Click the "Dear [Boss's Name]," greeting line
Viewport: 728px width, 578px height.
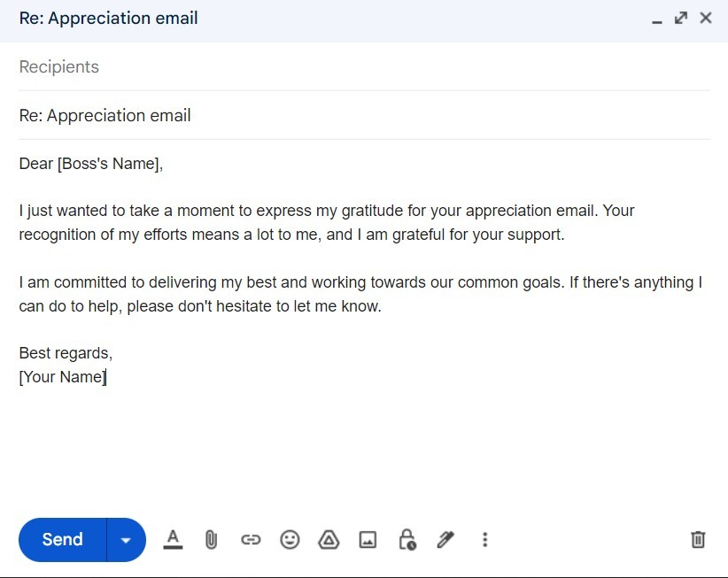tap(91, 164)
